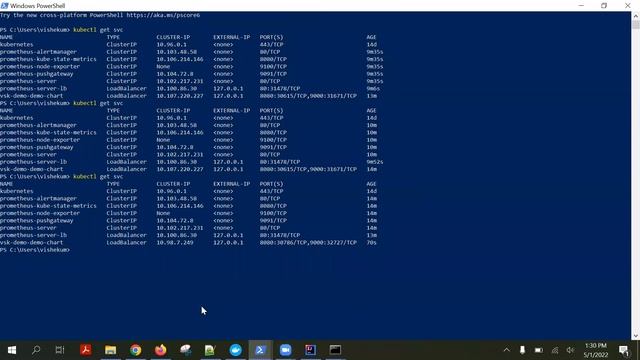Click the last empty PS prompt line

click(x=35, y=250)
